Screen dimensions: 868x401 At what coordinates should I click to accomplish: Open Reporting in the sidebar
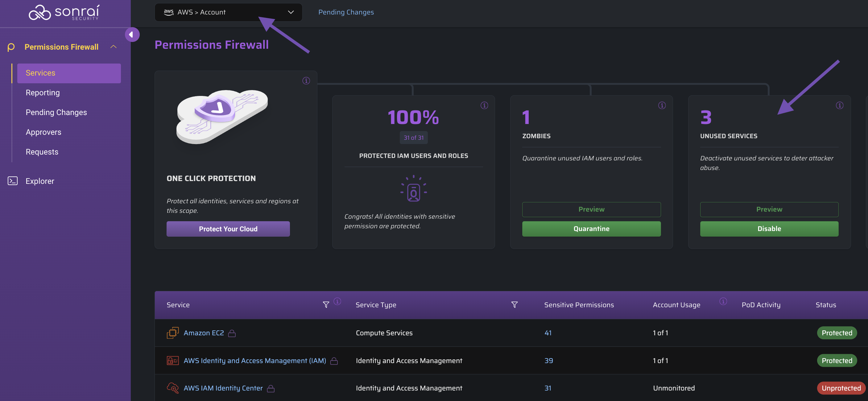43,93
